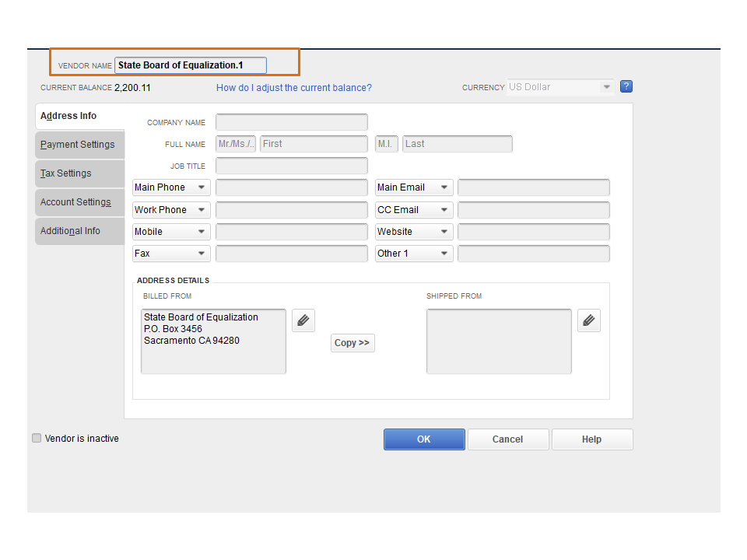Open the Work Phone type dropdown
Viewport: 747px width, 560px height.
pyautogui.click(x=171, y=210)
